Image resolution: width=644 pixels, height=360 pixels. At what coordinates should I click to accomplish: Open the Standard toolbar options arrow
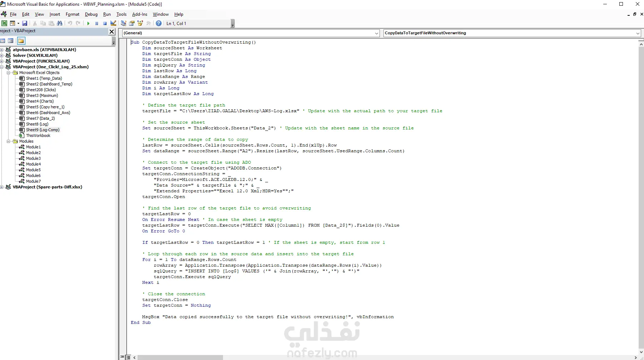pyautogui.click(x=233, y=24)
